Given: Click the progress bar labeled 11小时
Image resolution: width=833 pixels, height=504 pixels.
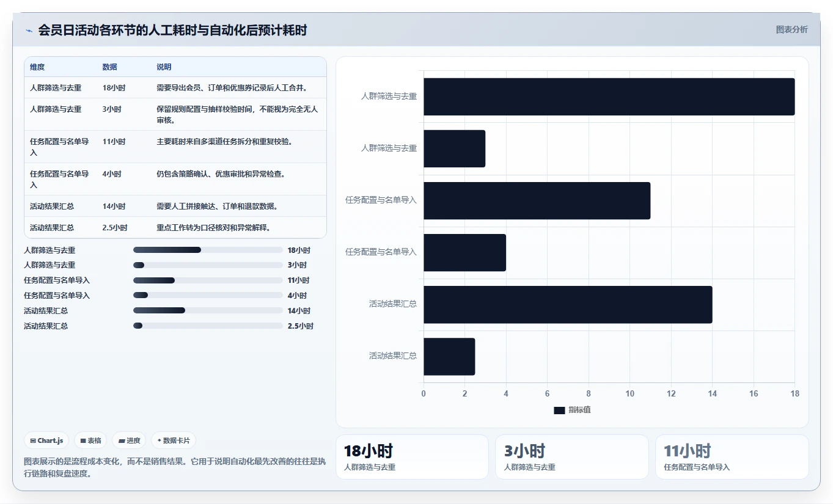Looking at the screenshot, I should (208, 280).
